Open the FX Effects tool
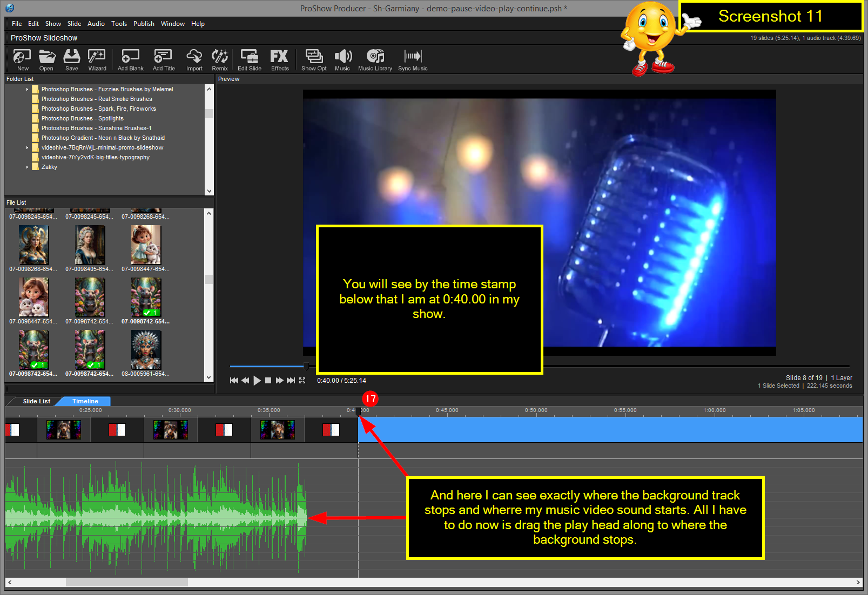This screenshot has height=595, width=868. click(280, 60)
